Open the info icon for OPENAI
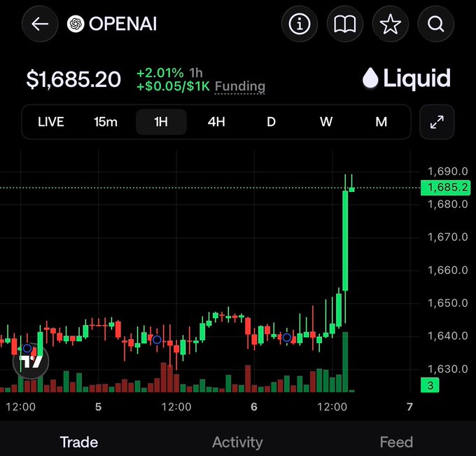Viewport: 476px width, 456px height. [300, 24]
